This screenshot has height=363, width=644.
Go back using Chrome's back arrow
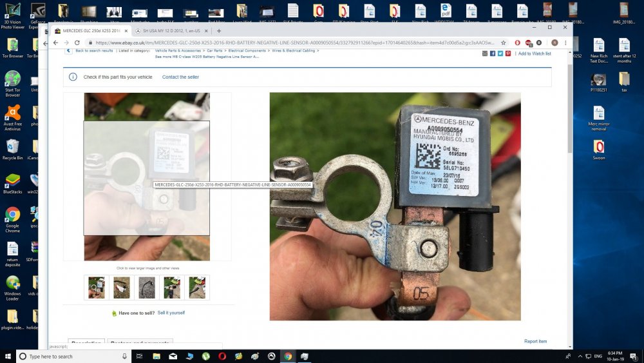[x=56, y=43]
